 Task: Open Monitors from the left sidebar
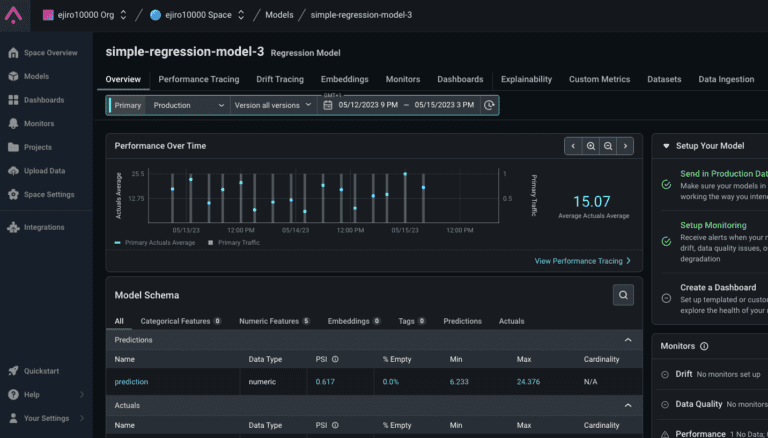pos(38,123)
